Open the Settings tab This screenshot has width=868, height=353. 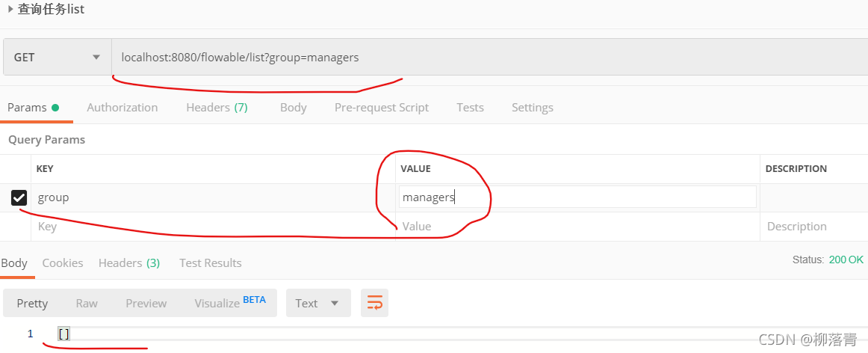[533, 108]
